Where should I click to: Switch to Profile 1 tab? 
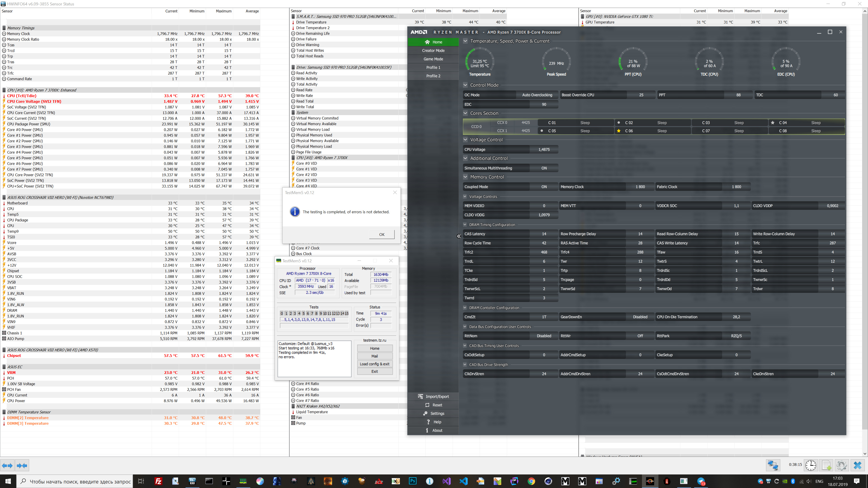tap(433, 67)
